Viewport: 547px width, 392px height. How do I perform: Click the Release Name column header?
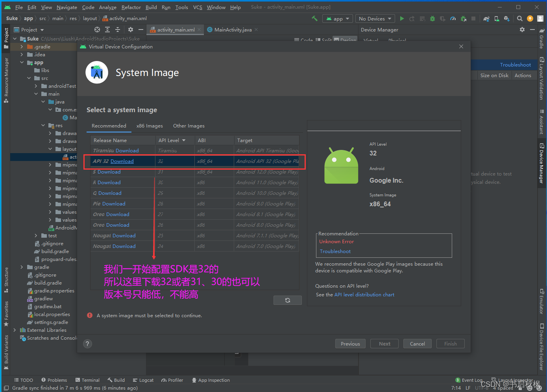[123, 141]
